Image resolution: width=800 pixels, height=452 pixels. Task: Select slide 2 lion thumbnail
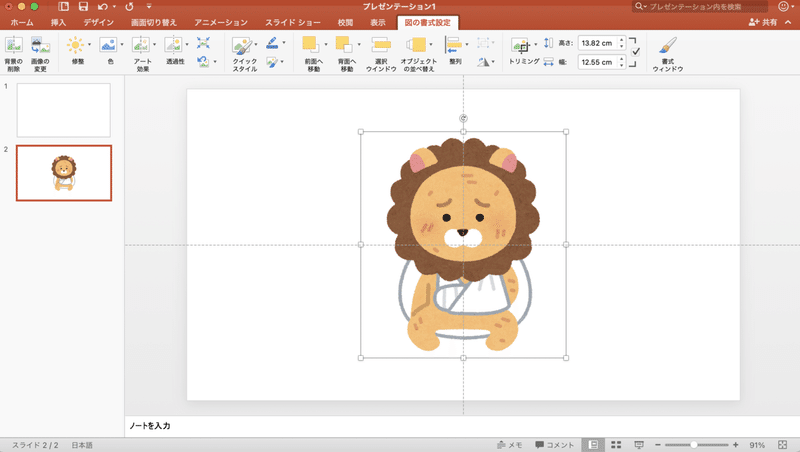coord(64,173)
